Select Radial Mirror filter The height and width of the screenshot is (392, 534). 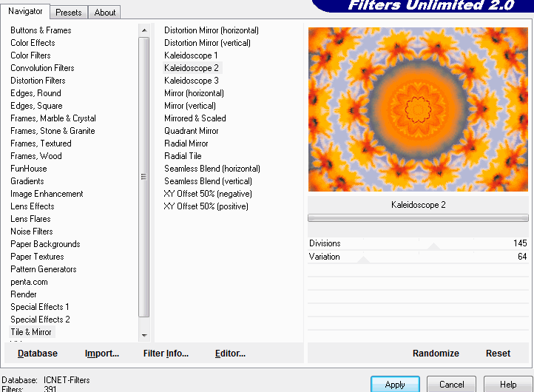186,143
